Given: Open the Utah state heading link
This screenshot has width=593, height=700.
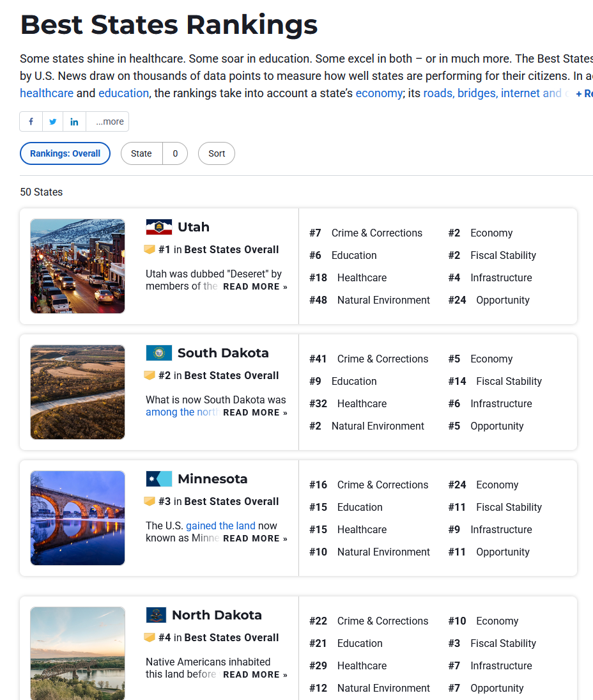Looking at the screenshot, I should (193, 227).
